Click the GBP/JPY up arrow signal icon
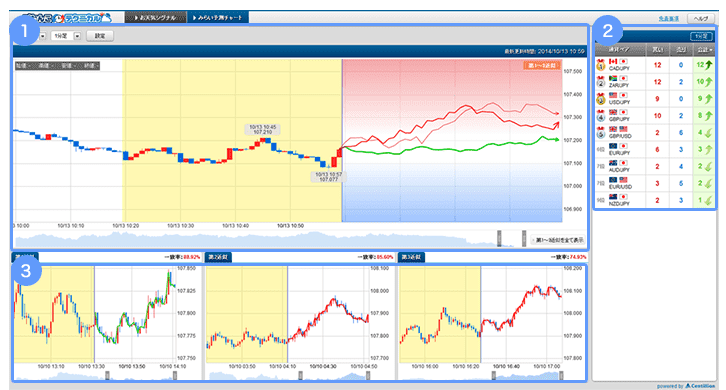The height and width of the screenshot is (390, 726). coord(708,116)
